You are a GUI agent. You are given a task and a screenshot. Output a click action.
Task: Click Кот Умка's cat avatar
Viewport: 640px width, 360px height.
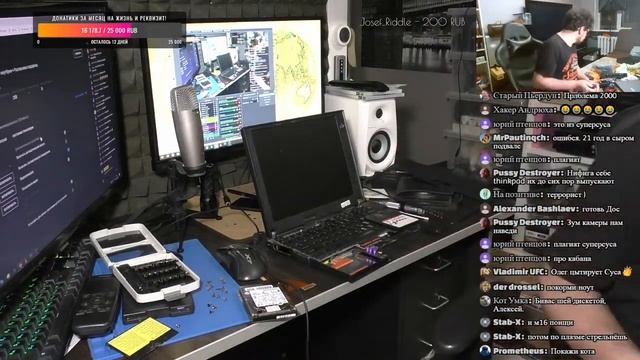point(485,301)
